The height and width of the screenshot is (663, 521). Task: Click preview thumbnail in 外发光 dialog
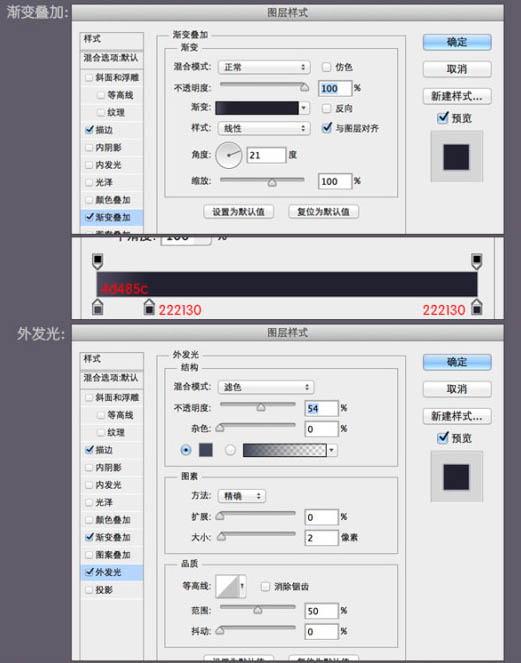click(456, 477)
